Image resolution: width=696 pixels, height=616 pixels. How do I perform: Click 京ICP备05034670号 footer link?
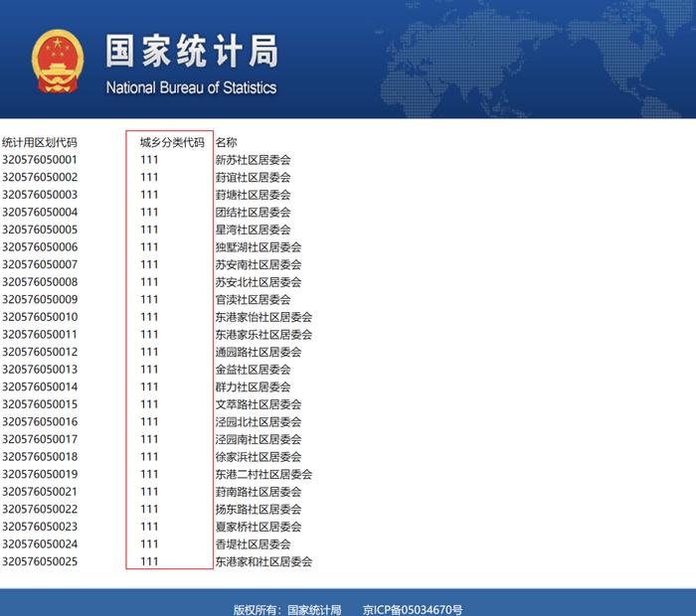413,610
